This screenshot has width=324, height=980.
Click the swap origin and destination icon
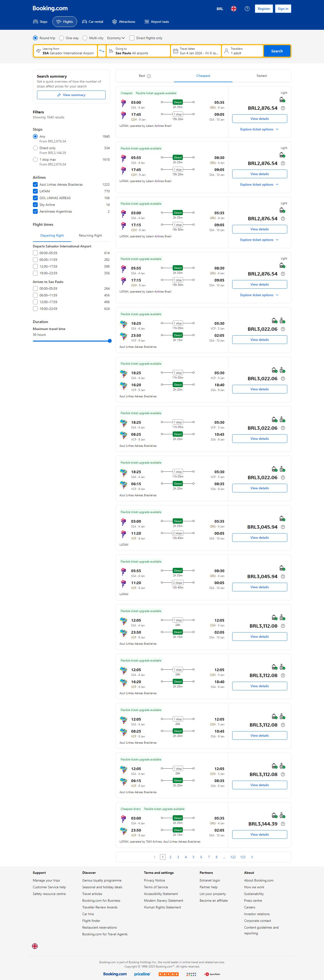(x=102, y=51)
